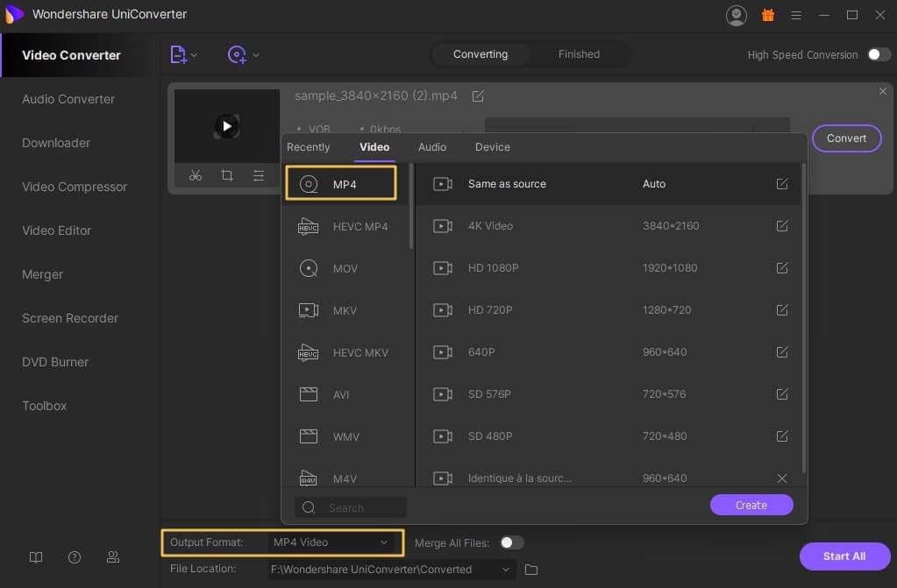Switch to the Video tab
Image resolution: width=897 pixels, height=588 pixels.
click(x=374, y=147)
